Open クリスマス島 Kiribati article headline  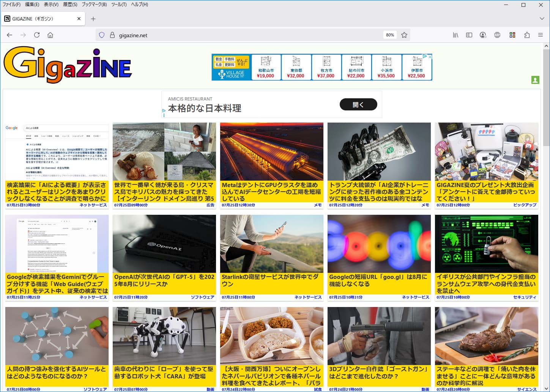164,192
